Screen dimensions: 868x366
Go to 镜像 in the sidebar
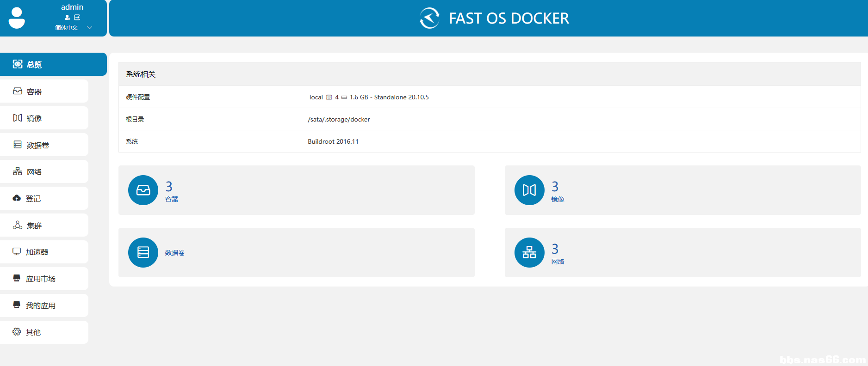[44, 118]
